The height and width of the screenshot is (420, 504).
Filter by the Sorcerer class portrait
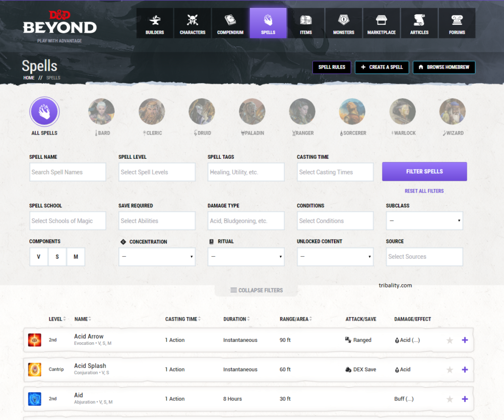[352, 111]
